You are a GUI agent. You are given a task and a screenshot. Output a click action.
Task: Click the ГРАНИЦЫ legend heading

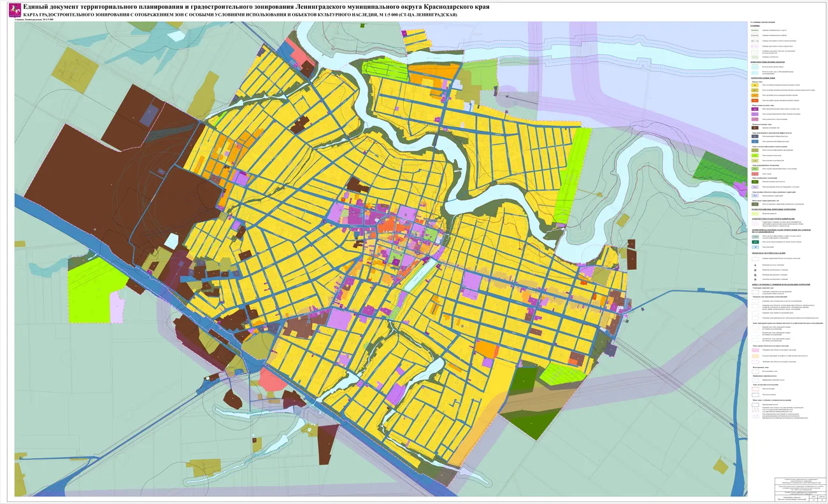(755, 26)
